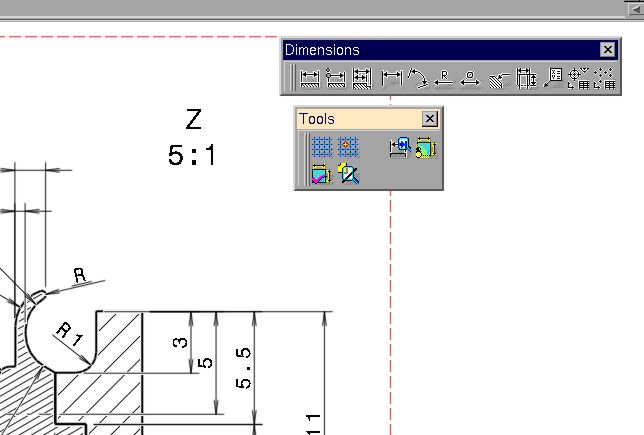Select the '5' vertical dimension value

click(x=205, y=363)
